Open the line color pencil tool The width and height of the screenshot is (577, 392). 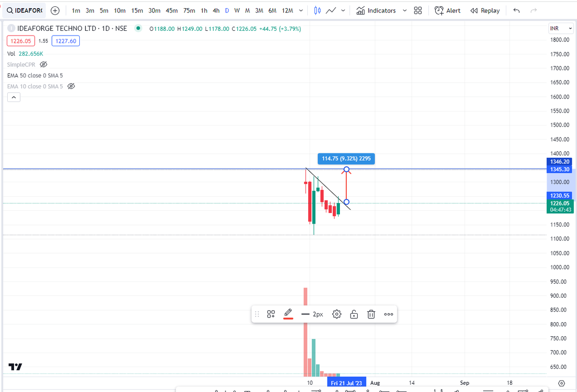pos(288,314)
